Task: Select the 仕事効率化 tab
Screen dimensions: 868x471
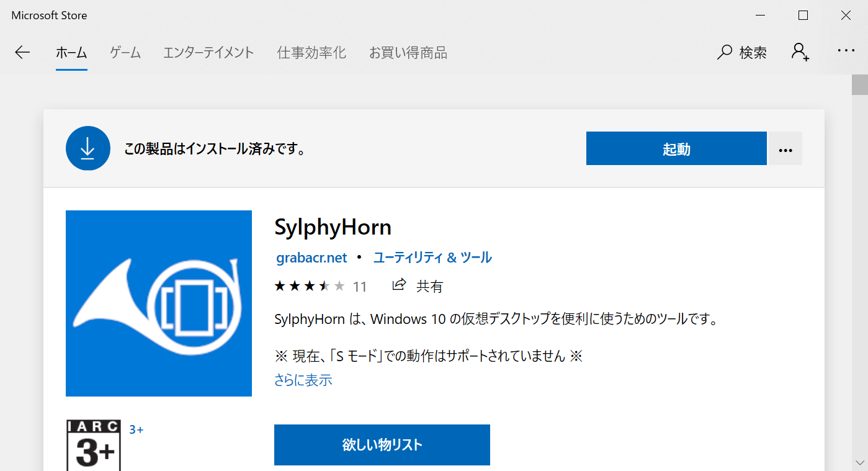Action: (x=311, y=53)
